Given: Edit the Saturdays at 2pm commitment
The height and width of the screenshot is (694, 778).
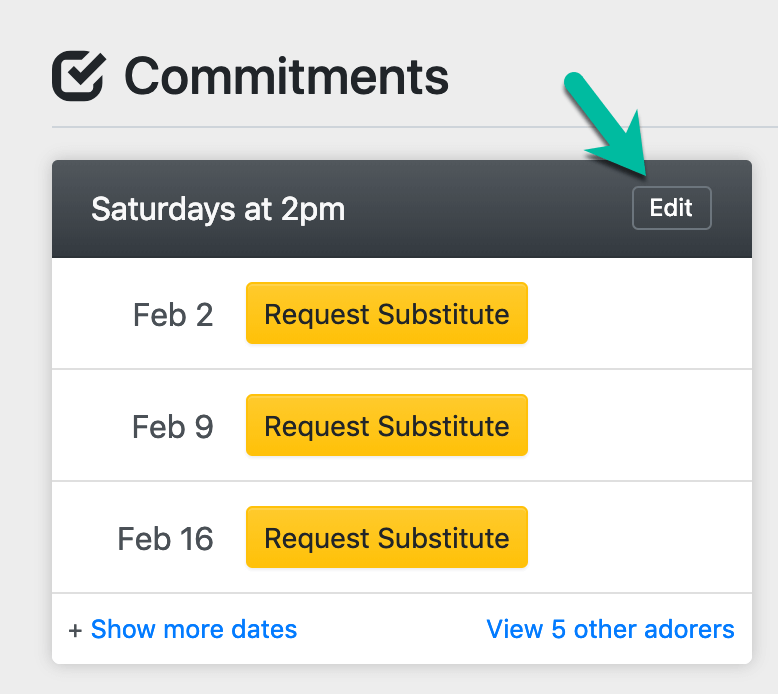Looking at the screenshot, I should click(671, 208).
